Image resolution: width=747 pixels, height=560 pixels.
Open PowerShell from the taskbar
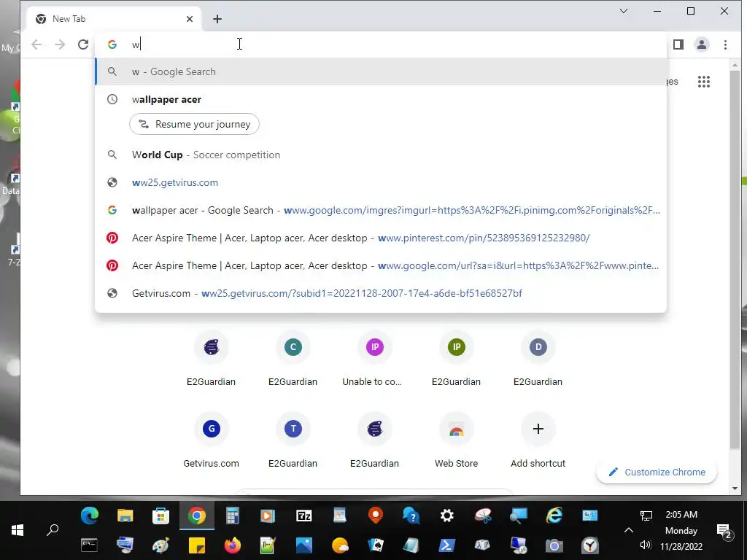click(447, 545)
